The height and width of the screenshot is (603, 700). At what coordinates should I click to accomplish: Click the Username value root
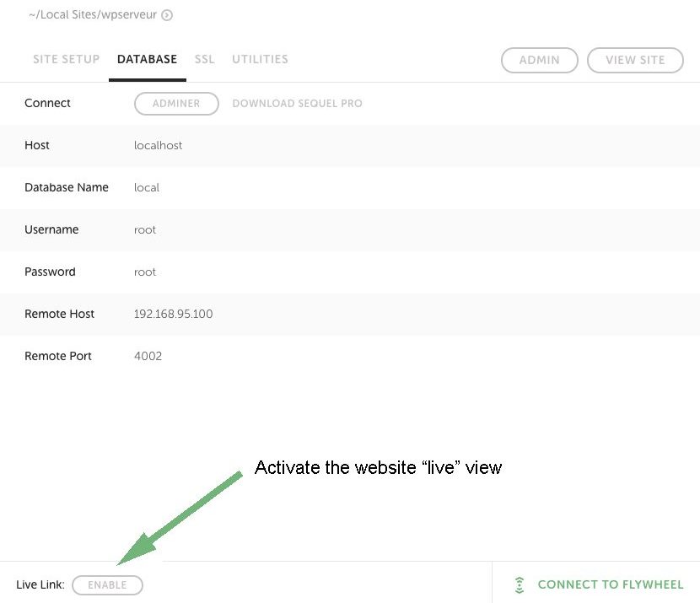tap(145, 230)
